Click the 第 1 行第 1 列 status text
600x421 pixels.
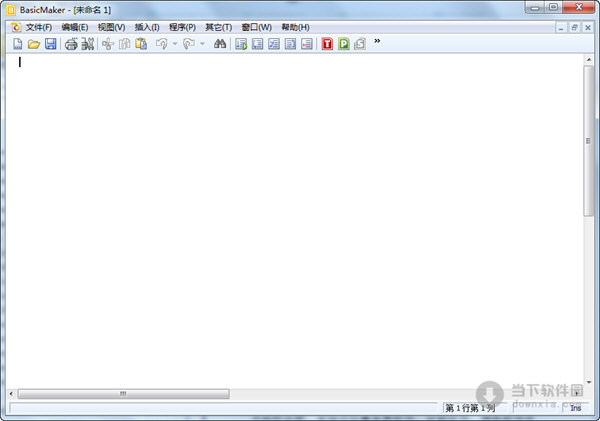pos(470,408)
